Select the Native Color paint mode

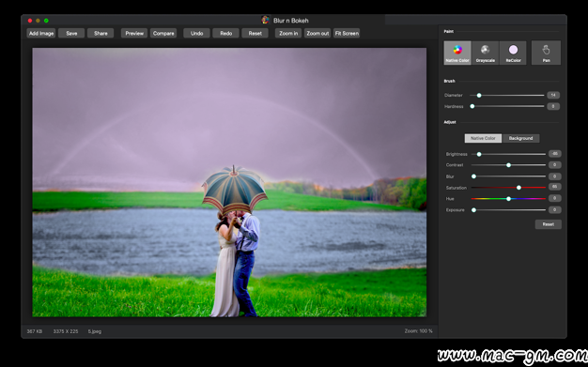tap(457, 53)
